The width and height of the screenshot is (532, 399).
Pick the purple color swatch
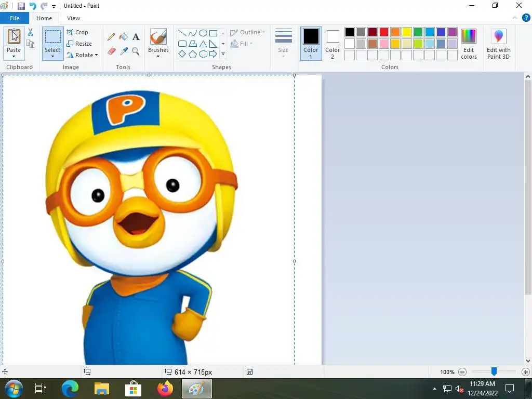pyautogui.click(x=453, y=32)
